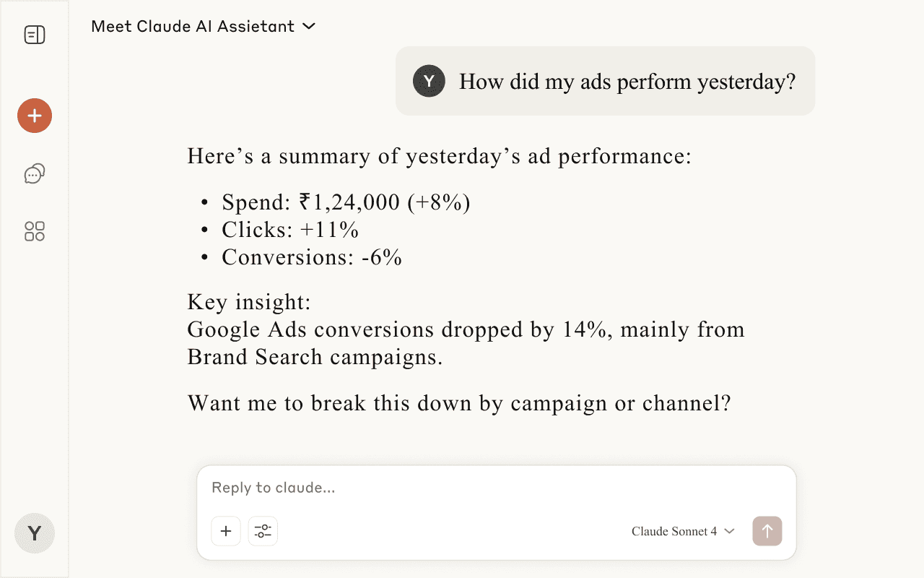Open the chat history bubbles icon
The image size is (924, 578).
click(34, 173)
